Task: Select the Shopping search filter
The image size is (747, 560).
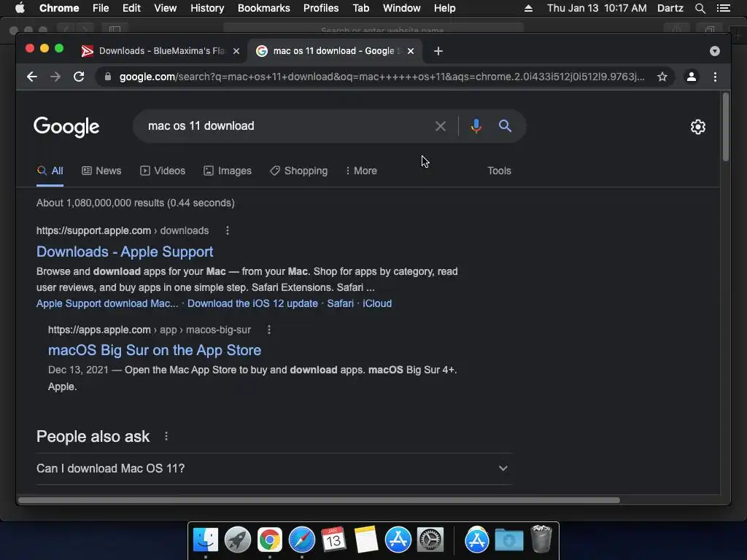Action: click(298, 171)
